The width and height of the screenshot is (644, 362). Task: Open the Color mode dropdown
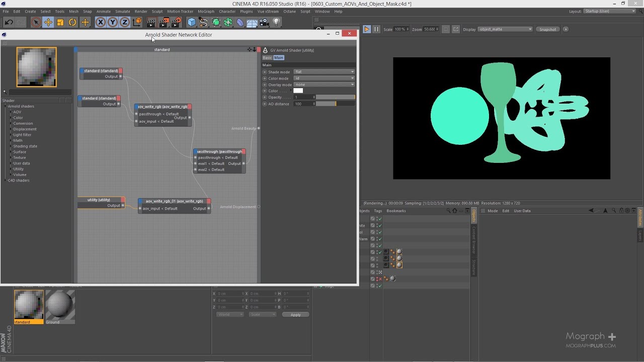(324, 78)
